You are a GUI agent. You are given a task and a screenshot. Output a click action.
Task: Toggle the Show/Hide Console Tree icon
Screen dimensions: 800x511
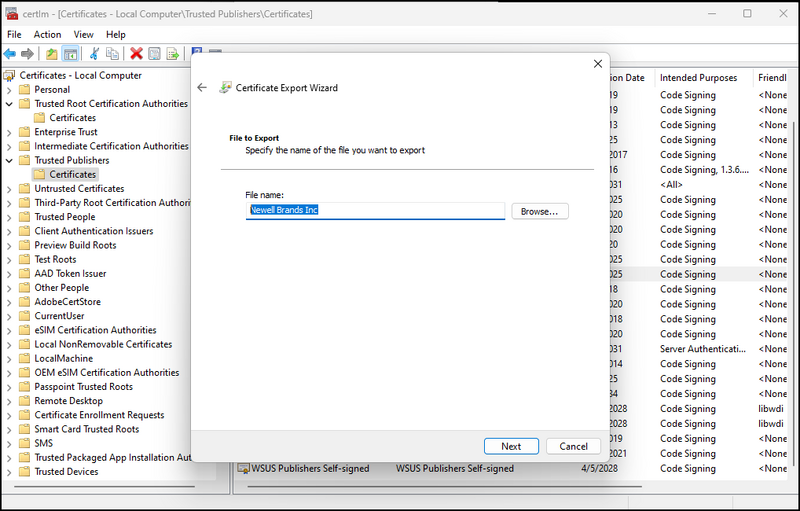click(x=71, y=54)
